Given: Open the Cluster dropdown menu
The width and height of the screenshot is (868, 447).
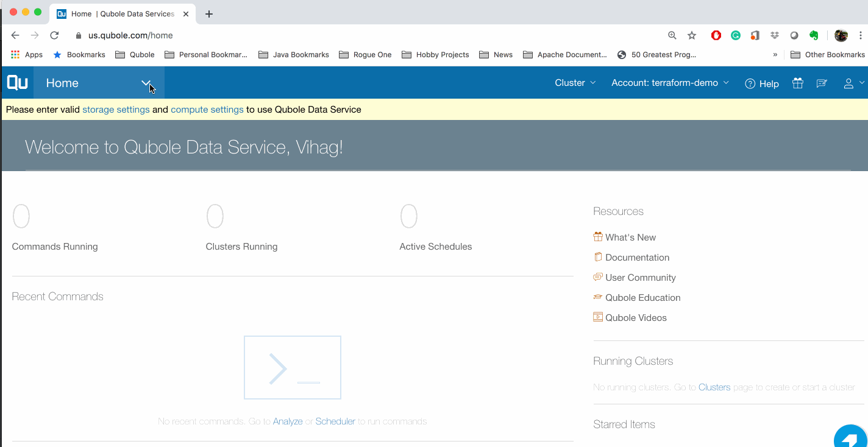Looking at the screenshot, I should [575, 83].
